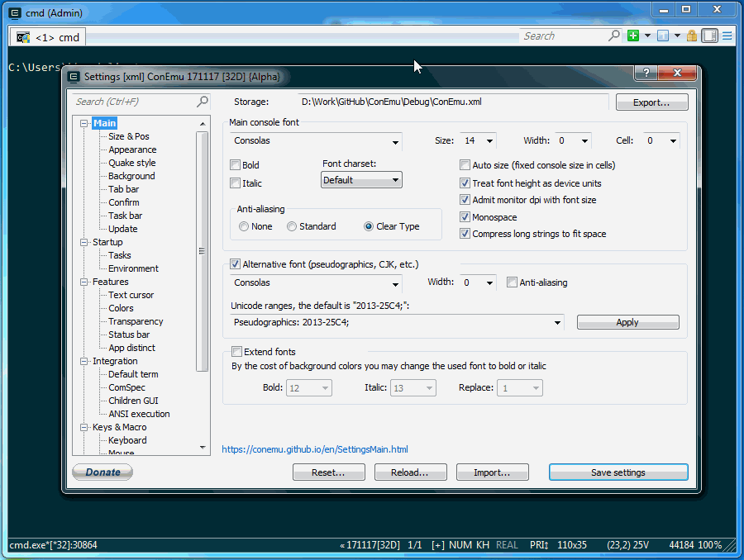Viewport: 744px width, 560px height.
Task: Click the Export... button
Action: coord(651,102)
